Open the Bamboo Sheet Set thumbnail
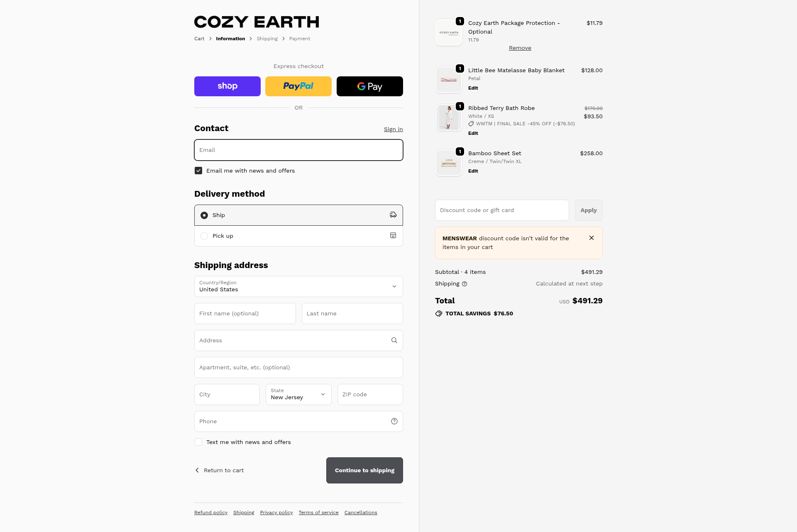797x532 pixels. (449, 163)
